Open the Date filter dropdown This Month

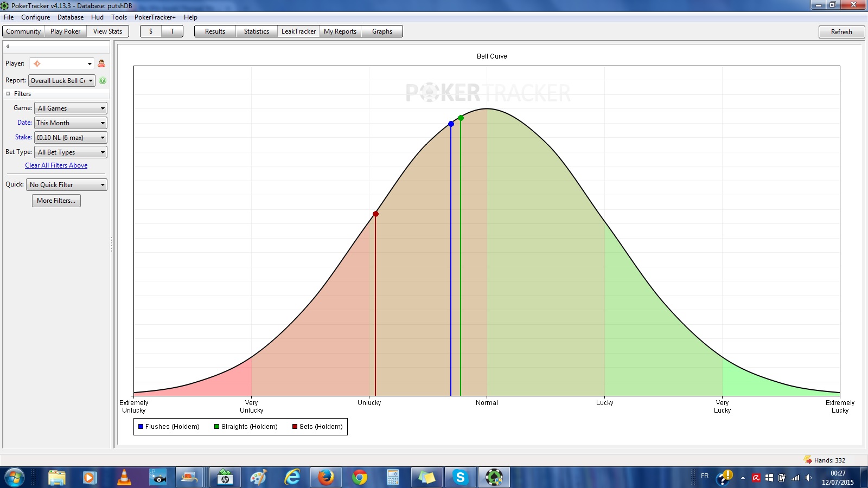pos(71,123)
